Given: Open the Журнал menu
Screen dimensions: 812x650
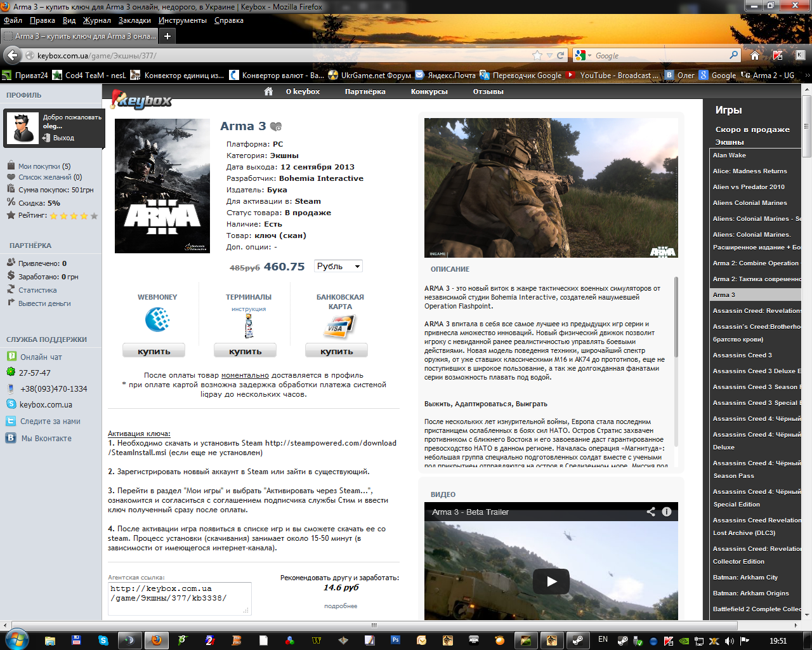Looking at the screenshot, I should coord(97,20).
